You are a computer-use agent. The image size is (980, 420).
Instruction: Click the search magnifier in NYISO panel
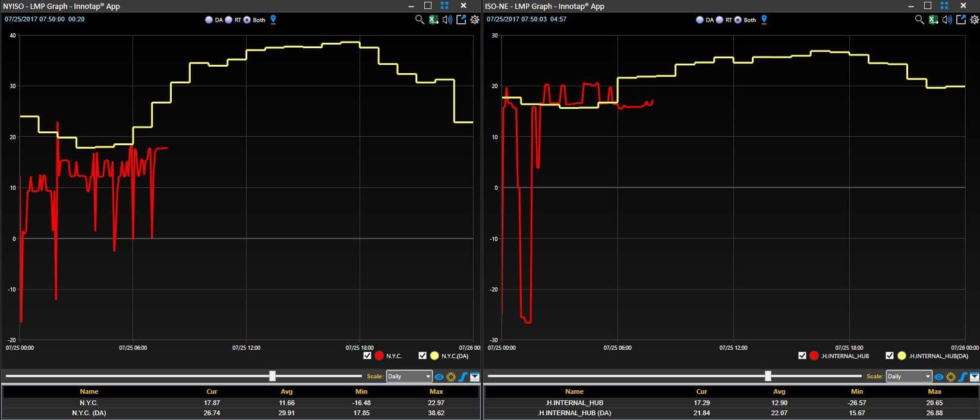point(420,20)
